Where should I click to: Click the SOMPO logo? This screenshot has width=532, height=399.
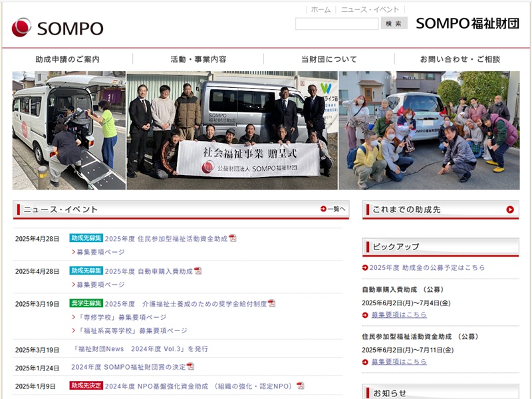(57, 27)
